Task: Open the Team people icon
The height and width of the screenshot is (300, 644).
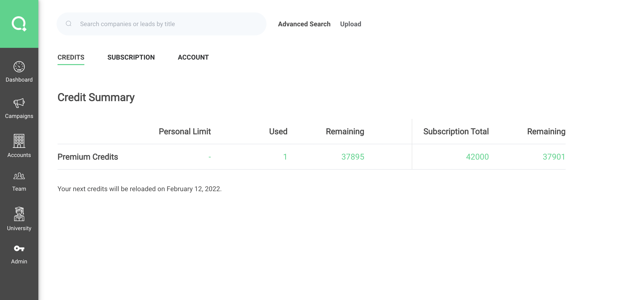Action: pyautogui.click(x=19, y=176)
